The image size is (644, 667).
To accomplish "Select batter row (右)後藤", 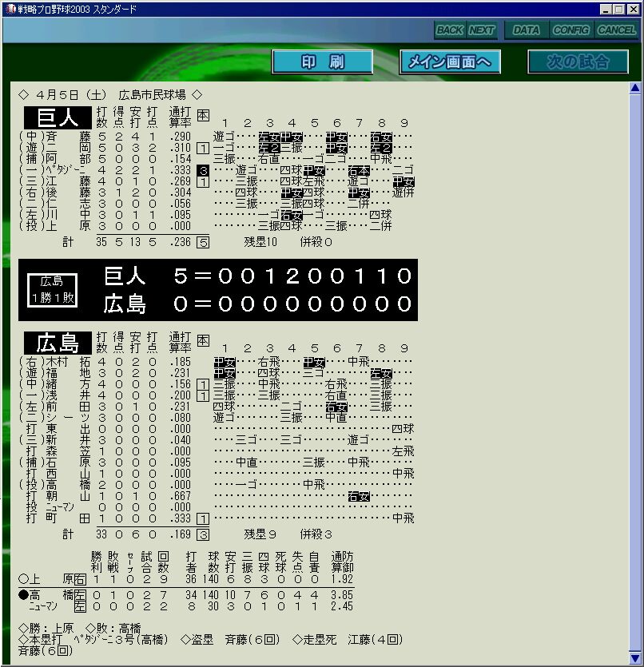I will click(x=216, y=193).
